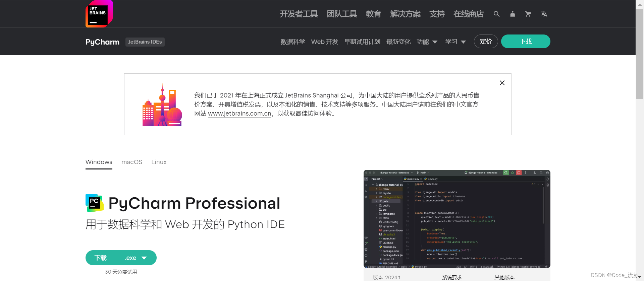Open the 其他版本 link
This screenshot has width=644, height=281.
click(x=504, y=278)
